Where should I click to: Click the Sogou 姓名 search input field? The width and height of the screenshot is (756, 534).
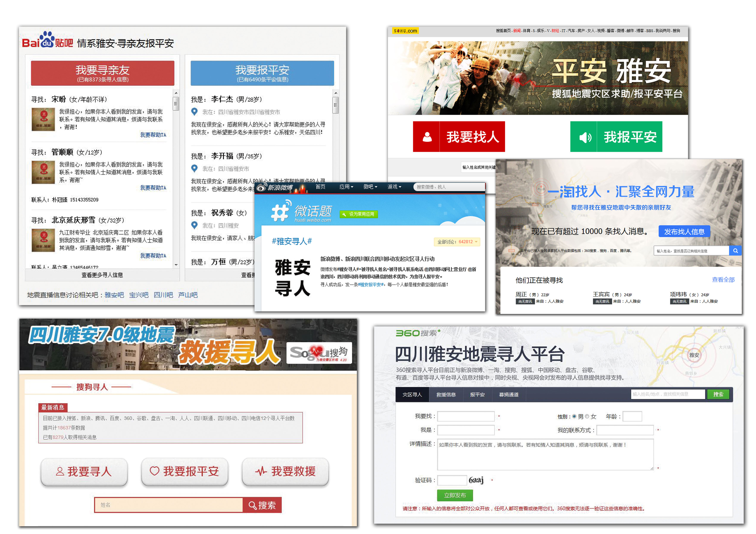(169, 505)
